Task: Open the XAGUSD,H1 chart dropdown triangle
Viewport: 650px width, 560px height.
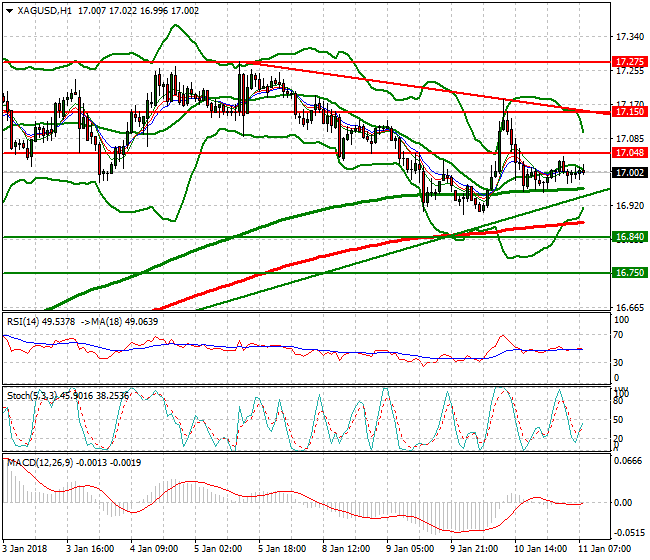Action: point(10,11)
